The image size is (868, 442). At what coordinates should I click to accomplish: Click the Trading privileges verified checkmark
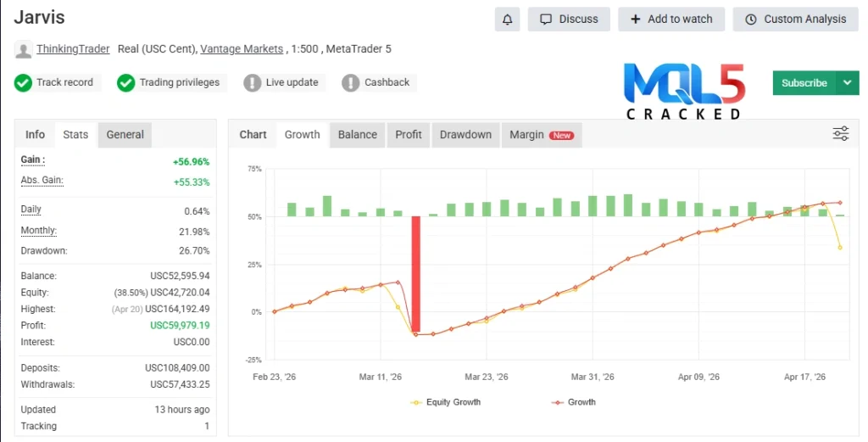125,83
